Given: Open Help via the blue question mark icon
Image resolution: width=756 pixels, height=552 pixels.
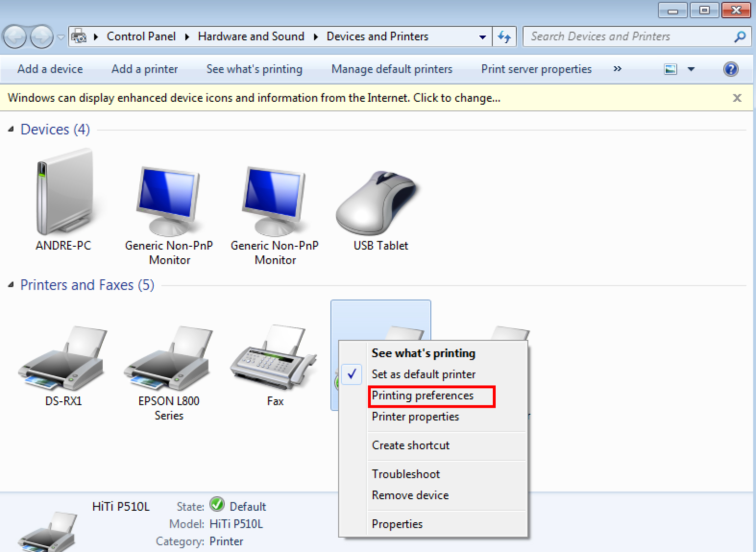Looking at the screenshot, I should tap(731, 69).
